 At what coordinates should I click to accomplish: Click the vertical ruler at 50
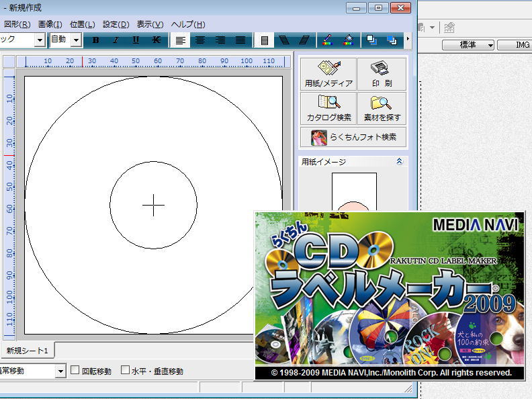click(9, 187)
